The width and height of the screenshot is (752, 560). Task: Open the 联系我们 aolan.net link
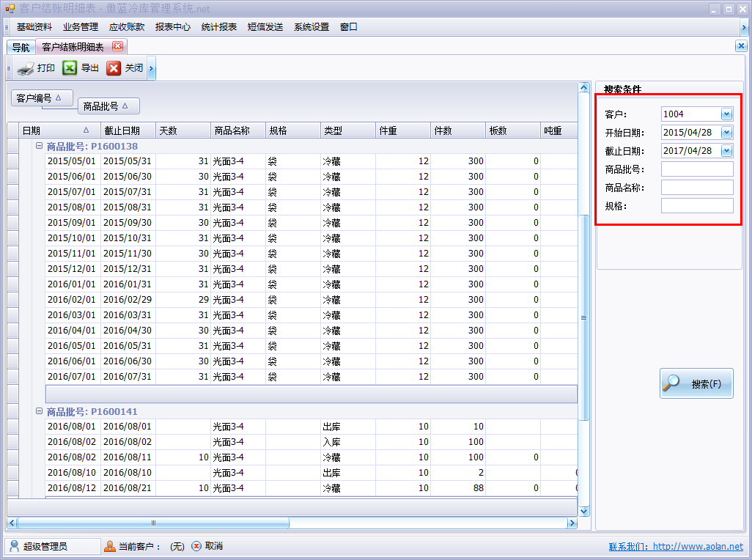click(x=675, y=547)
